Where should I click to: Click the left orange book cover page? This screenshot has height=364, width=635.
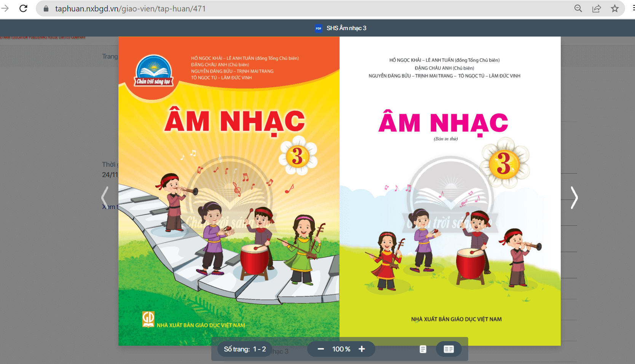coord(229,191)
